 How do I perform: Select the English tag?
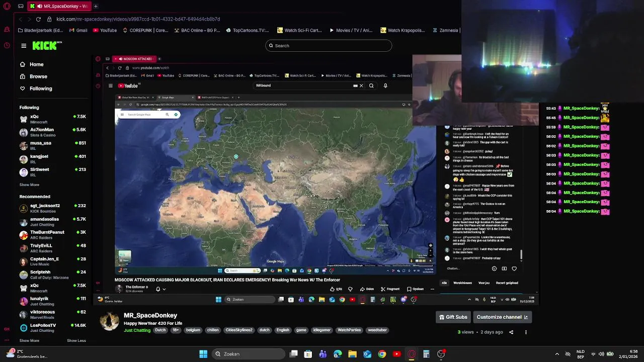tap(283, 330)
